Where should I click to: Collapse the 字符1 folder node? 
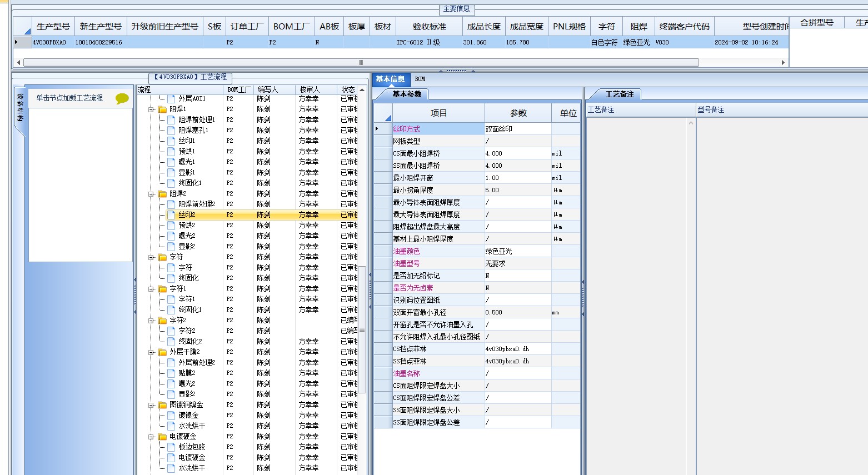click(151, 289)
